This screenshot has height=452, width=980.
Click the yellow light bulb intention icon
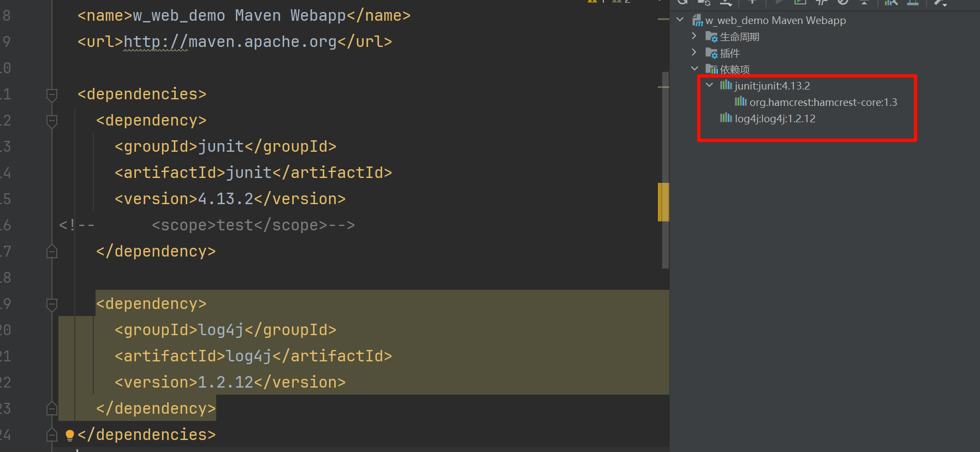[69, 435]
